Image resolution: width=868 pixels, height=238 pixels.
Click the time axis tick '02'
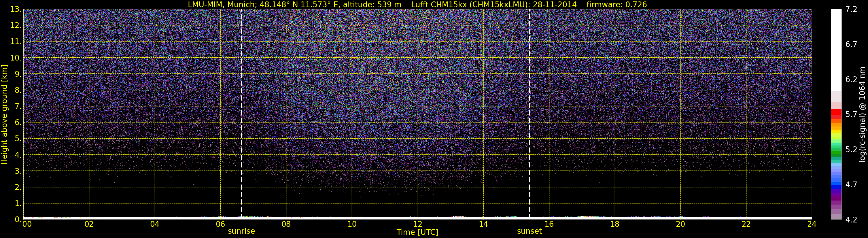click(89, 224)
